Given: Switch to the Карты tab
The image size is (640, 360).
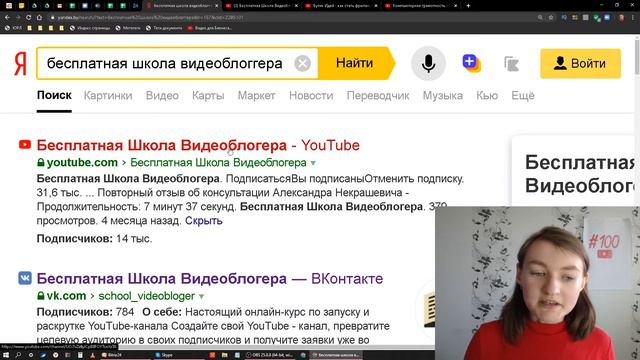Looking at the screenshot, I should [x=208, y=96].
